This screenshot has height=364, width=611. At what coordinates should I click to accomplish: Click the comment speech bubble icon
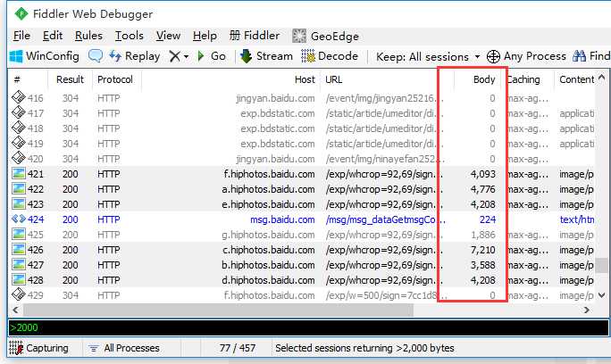(96, 56)
